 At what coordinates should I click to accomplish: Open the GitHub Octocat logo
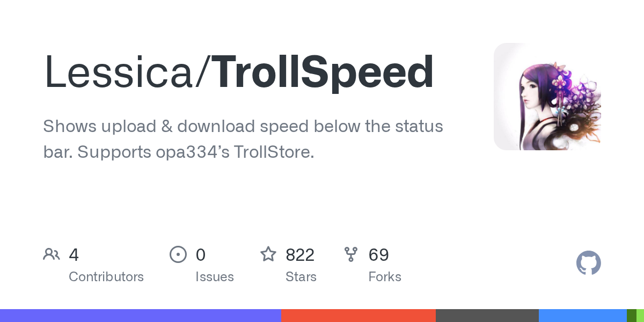point(589,264)
